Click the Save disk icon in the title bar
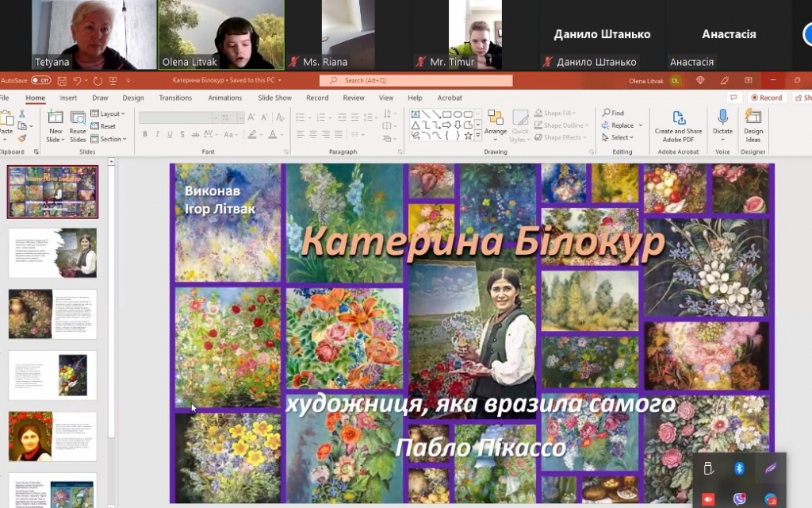The width and height of the screenshot is (812, 508). 62,80
